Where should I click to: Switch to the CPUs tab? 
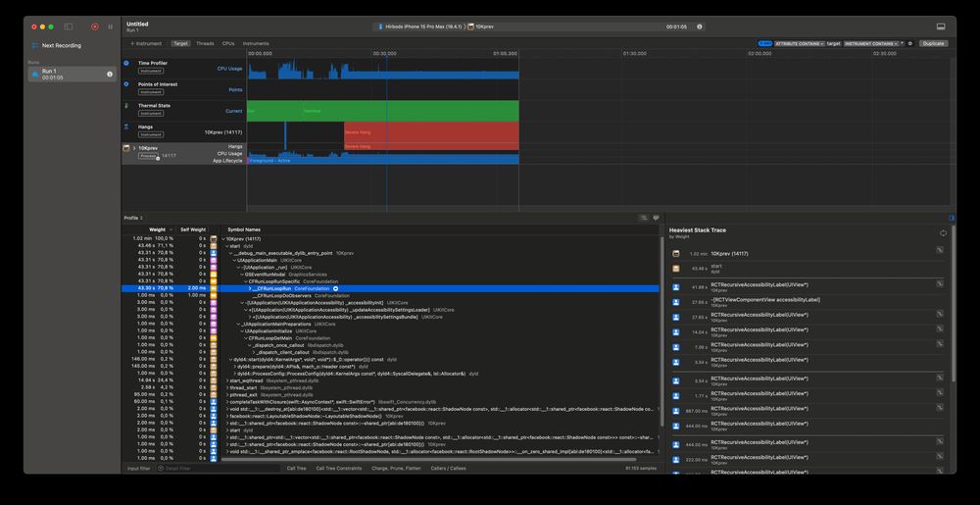tap(228, 44)
